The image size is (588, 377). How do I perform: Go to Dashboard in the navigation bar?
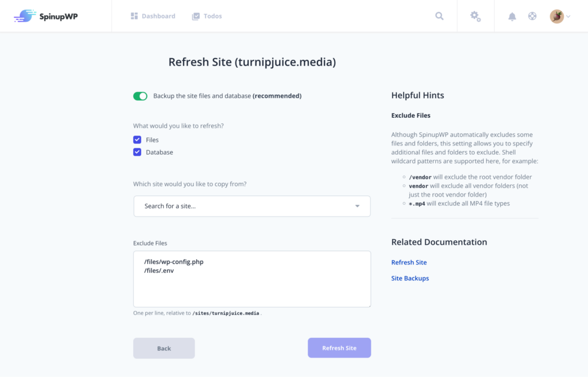point(157,16)
